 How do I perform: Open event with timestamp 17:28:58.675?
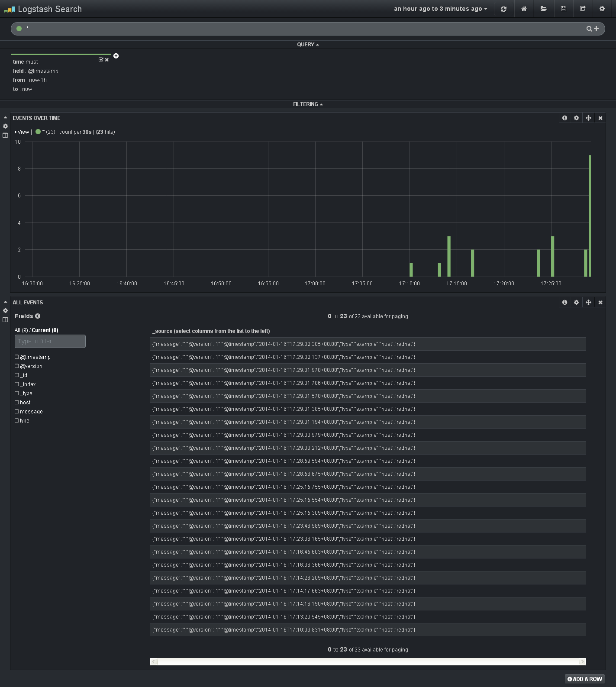pyautogui.click(x=368, y=474)
